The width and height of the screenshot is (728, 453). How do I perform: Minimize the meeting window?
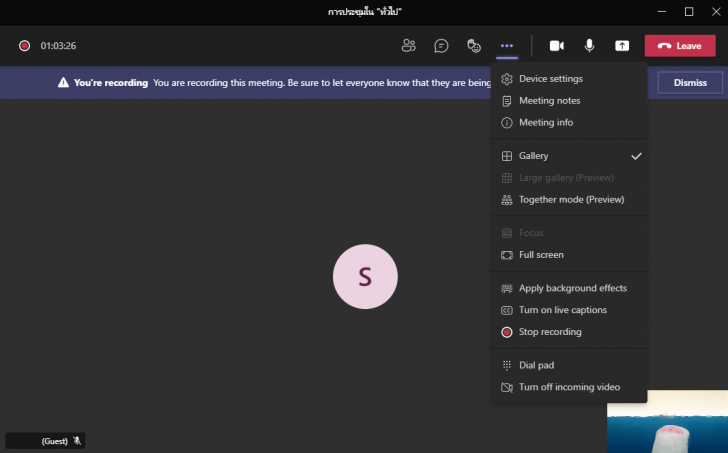pos(662,12)
